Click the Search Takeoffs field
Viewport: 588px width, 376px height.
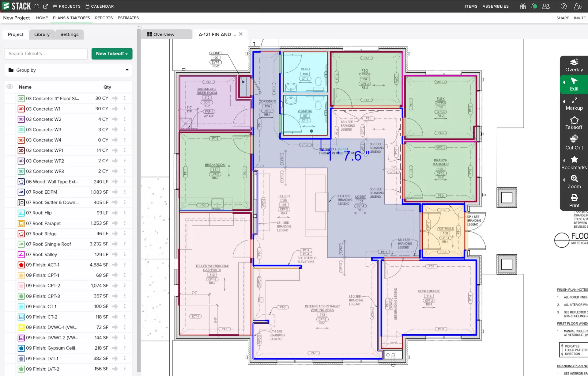(46, 54)
